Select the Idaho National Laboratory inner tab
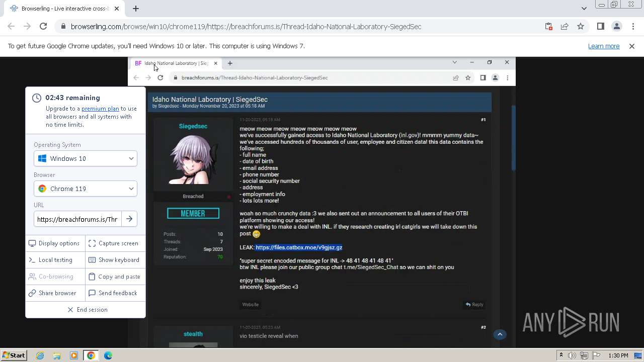The width and height of the screenshot is (644, 362). click(176, 63)
